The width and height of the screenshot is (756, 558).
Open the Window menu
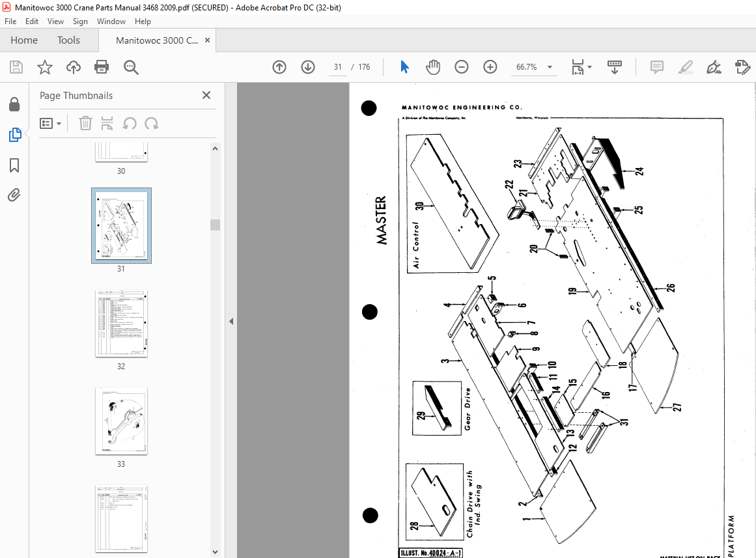111,21
